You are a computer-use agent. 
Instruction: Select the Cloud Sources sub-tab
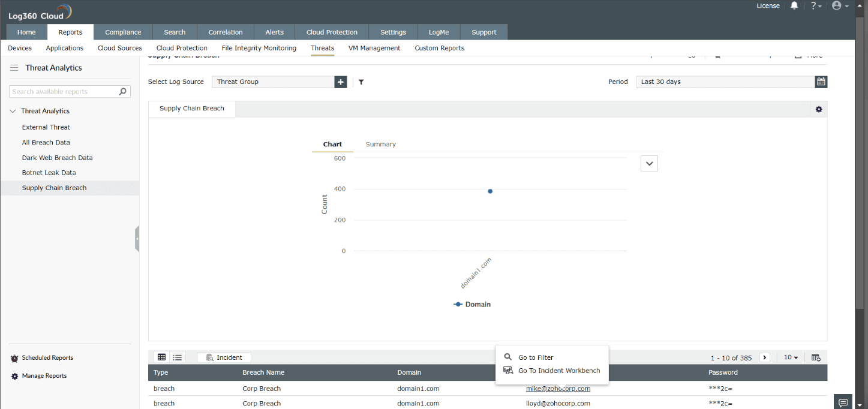(120, 48)
